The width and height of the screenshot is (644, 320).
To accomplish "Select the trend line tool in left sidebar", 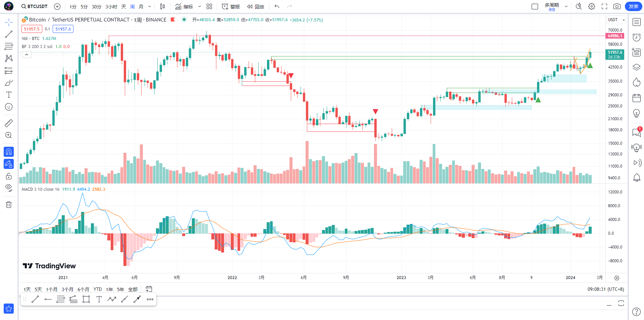I will point(9,34).
